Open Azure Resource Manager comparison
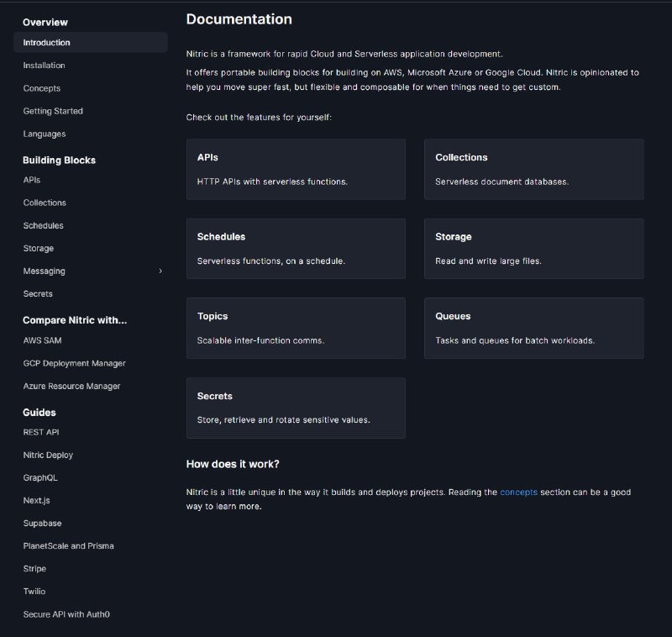Viewport: 672px width, 637px height. coord(72,386)
